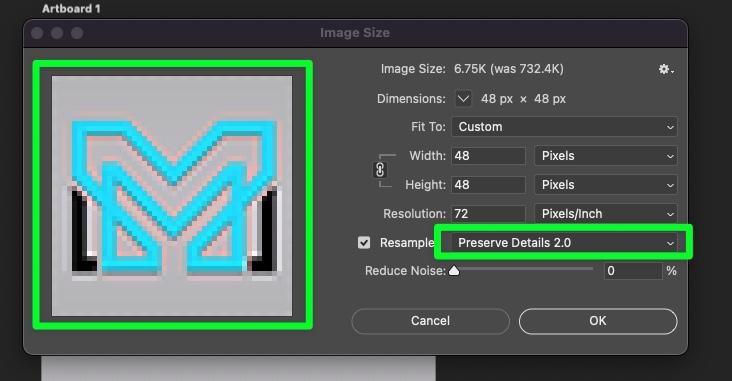Click the red close window dot
The image size is (732, 381).
click(37, 33)
